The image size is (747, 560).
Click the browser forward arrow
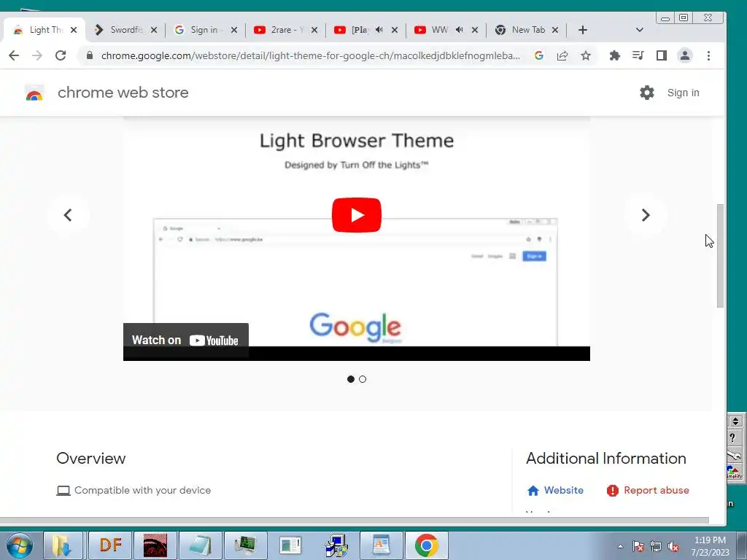click(36, 55)
